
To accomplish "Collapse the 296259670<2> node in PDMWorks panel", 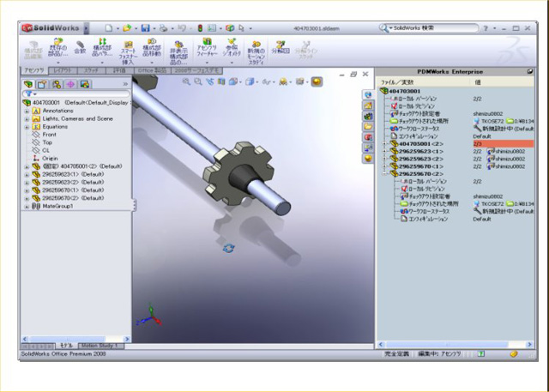I will click(x=383, y=174).
